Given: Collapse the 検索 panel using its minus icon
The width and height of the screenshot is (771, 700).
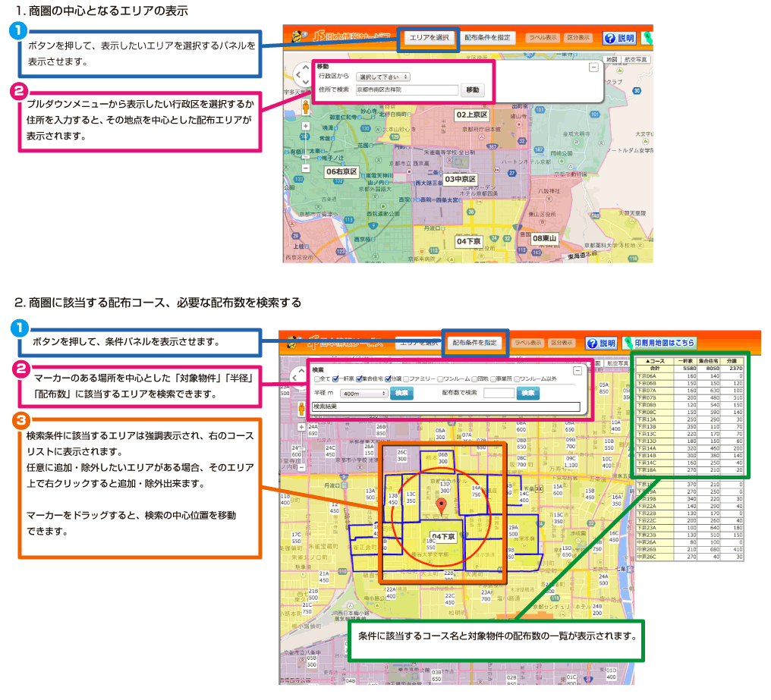Looking at the screenshot, I should [577, 370].
